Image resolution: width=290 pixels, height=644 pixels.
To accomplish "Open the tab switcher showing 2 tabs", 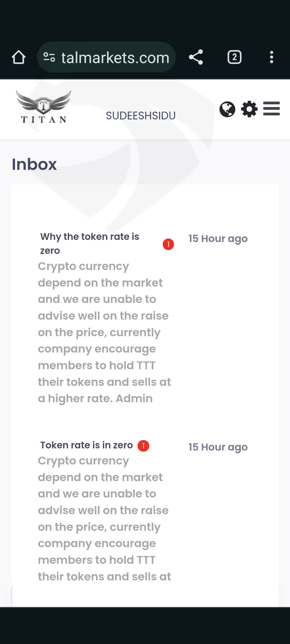I will click(234, 57).
